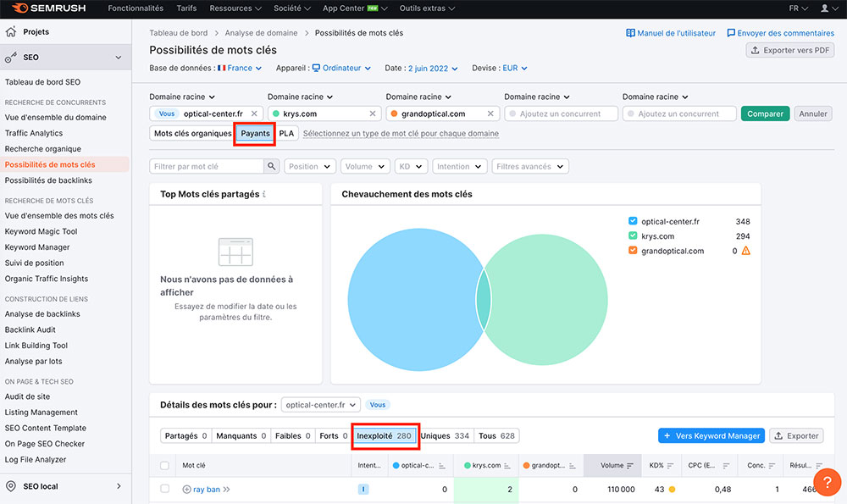847x504 pixels.
Task: Open the Filtres avancés dropdown
Action: (x=530, y=166)
